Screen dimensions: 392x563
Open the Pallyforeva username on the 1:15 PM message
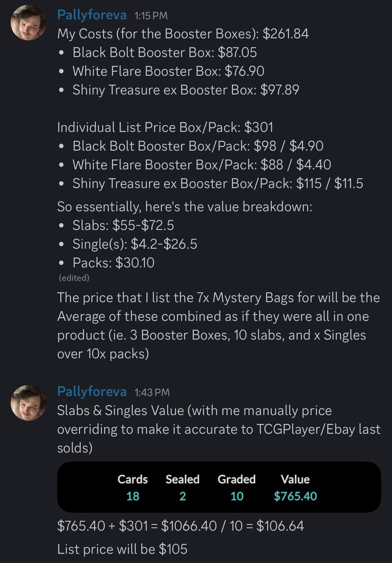coord(92,15)
